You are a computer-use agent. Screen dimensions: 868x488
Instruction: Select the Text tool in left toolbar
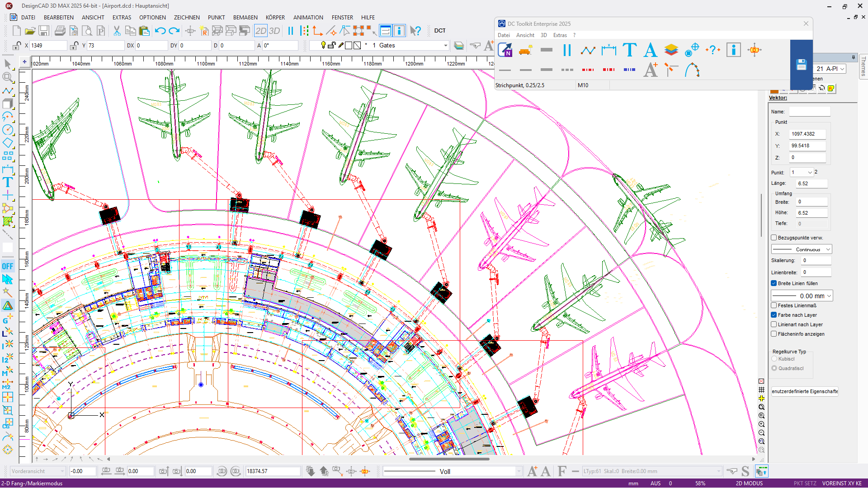[x=8, y=183]
